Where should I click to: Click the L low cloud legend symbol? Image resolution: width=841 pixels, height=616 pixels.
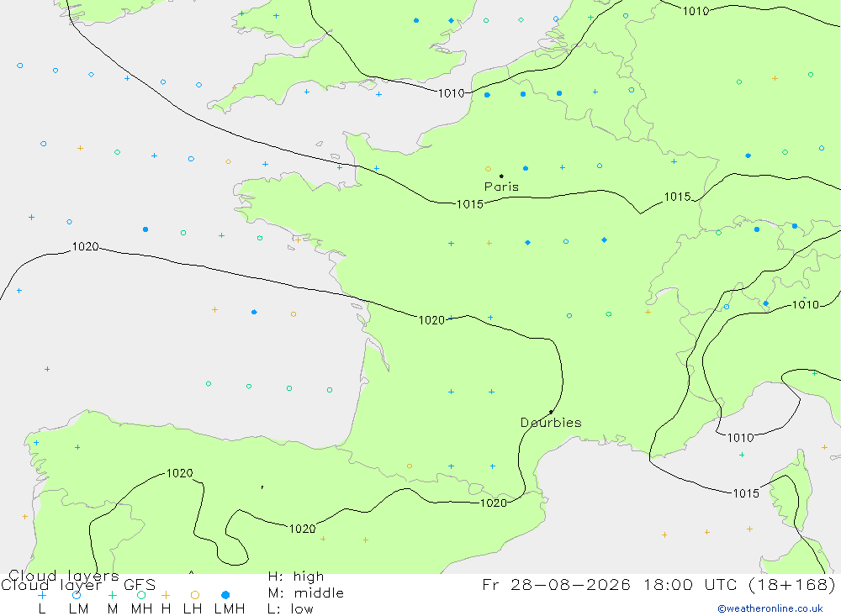point(42,595)
